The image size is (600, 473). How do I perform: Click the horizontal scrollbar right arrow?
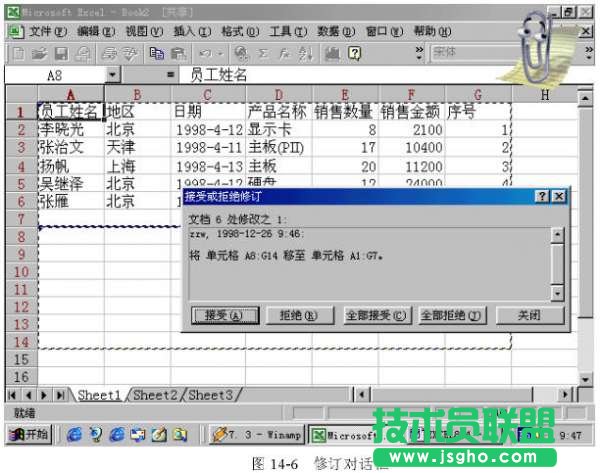click(565, 394)
